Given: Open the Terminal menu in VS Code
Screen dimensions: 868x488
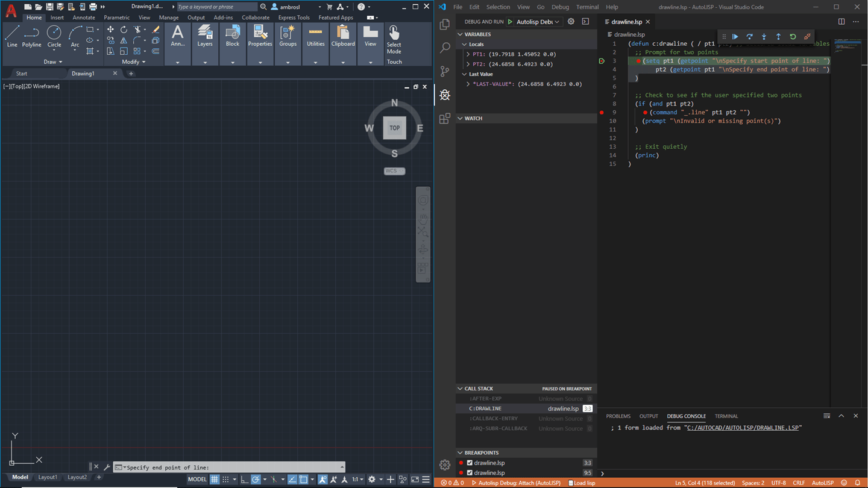Looking at the screenshot, I should (587, 7).
